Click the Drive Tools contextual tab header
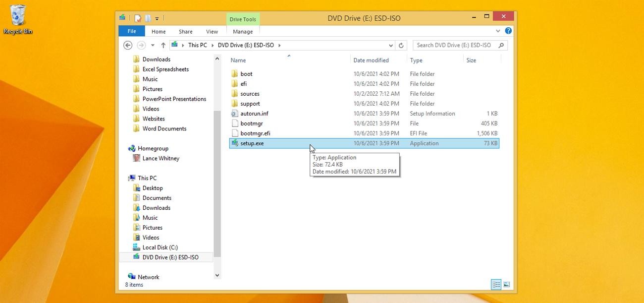Viewport: 644px width, 303px height. click(243, 19)
